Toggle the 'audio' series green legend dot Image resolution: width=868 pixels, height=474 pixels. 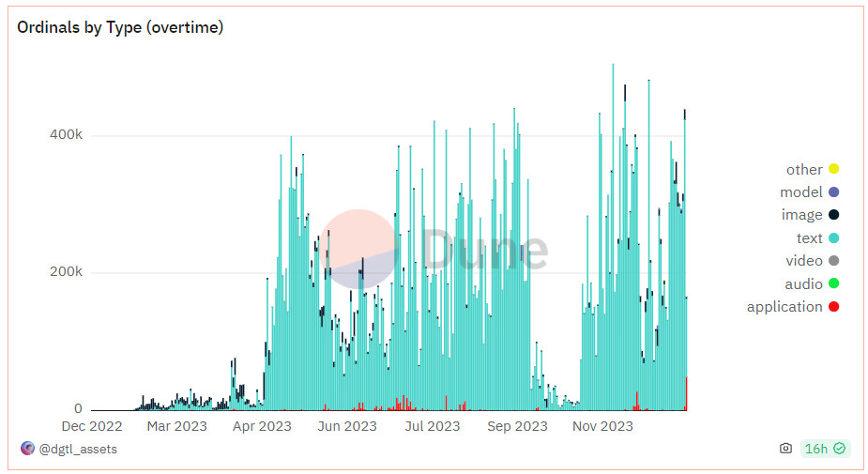point(833,283)
